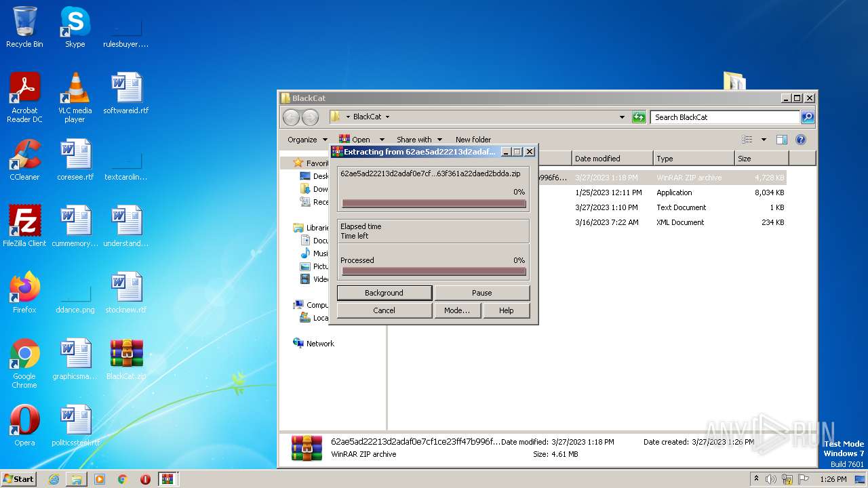
Task: Click Explorer back navigation arrow
Action: 291,117
